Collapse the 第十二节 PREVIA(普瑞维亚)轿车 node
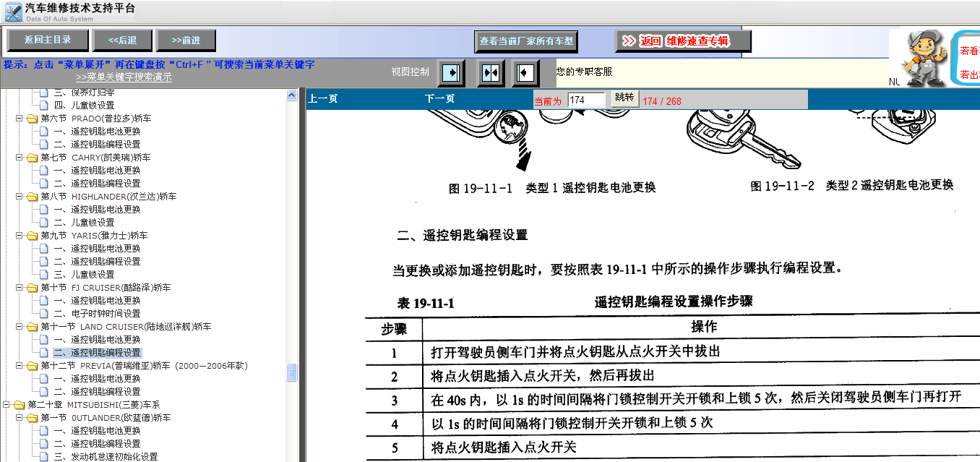Screen dimensions: 980x462 click(x=20, y=366)
